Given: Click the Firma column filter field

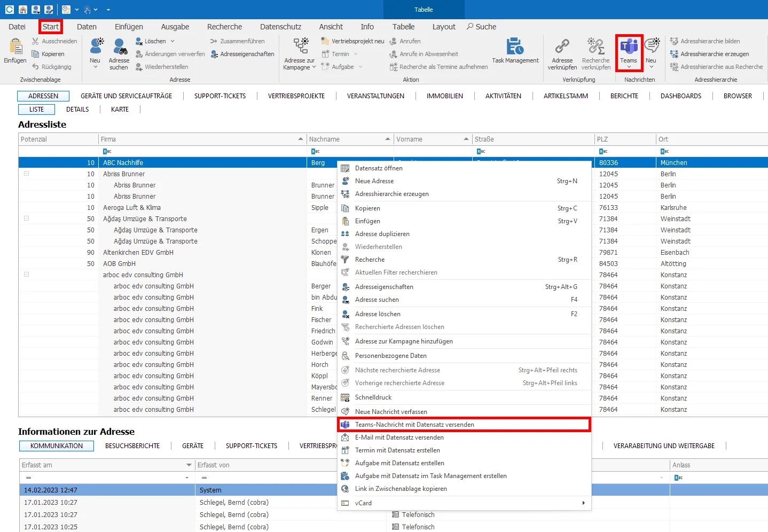Looking at the screenshot, I should click(x=202, y=151).
